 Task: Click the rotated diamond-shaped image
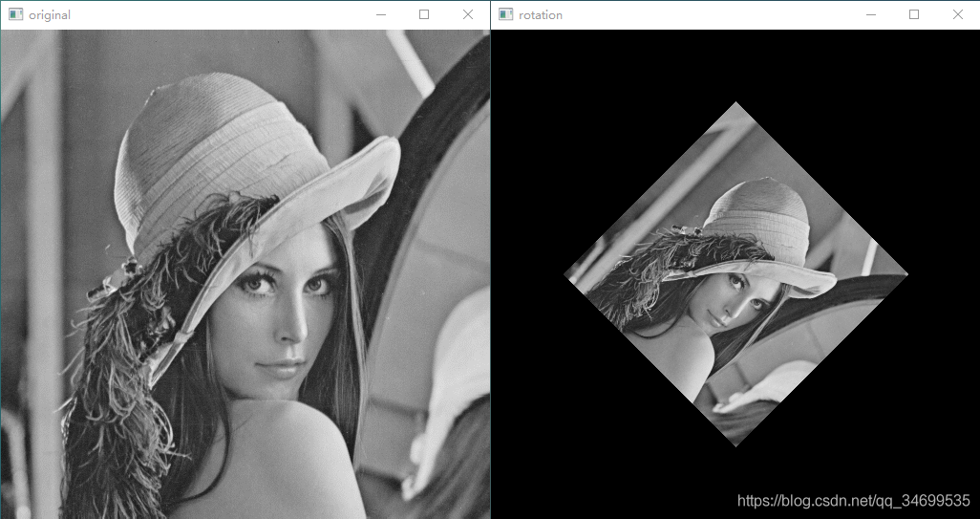pos(735,274)
